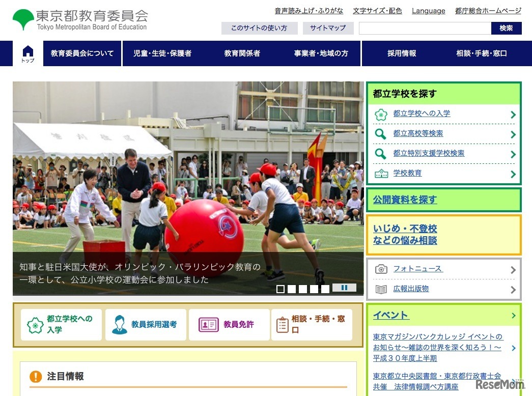
Task: Go to the home トップ icon
Action: point(28,53)
